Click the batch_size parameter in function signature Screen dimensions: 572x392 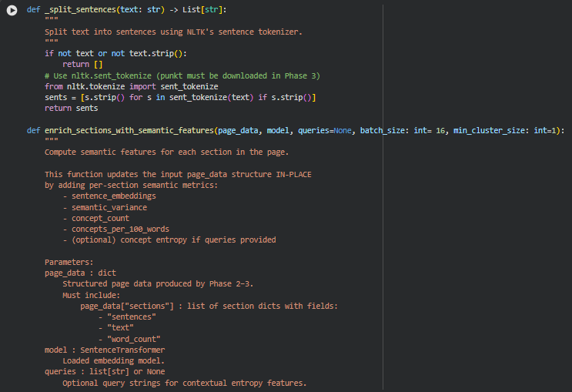396,131
